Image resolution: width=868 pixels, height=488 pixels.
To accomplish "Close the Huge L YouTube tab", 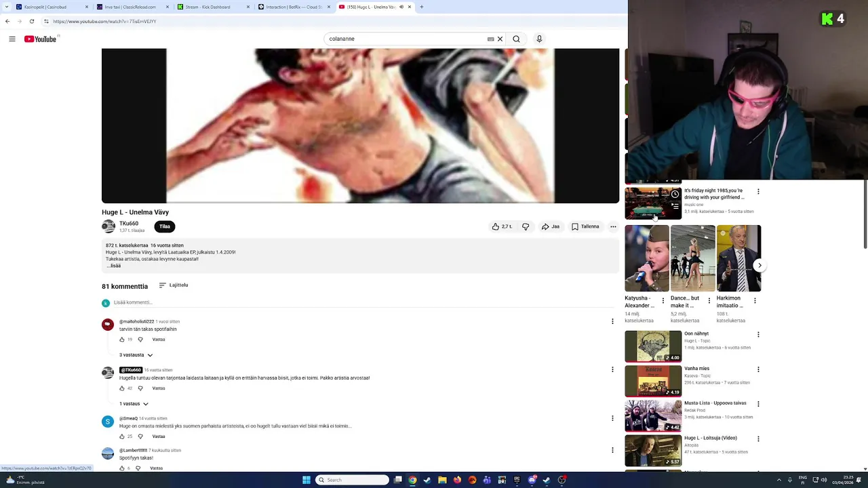I will [x=409, y=7].
